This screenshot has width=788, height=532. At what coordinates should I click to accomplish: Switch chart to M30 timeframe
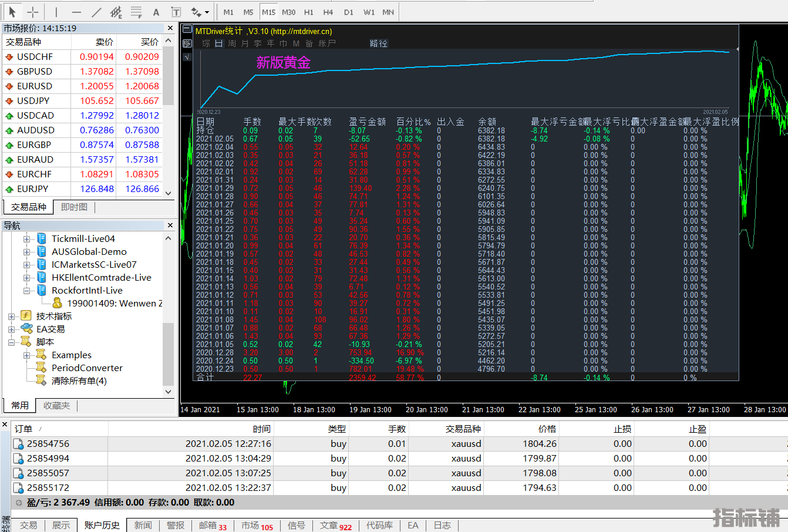click(x=289, y=12)
